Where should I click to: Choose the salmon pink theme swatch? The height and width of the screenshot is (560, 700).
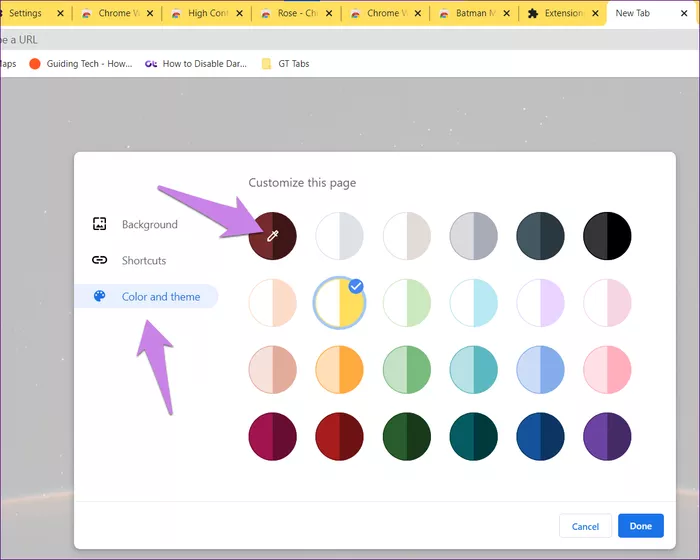(x=272, y=369)
